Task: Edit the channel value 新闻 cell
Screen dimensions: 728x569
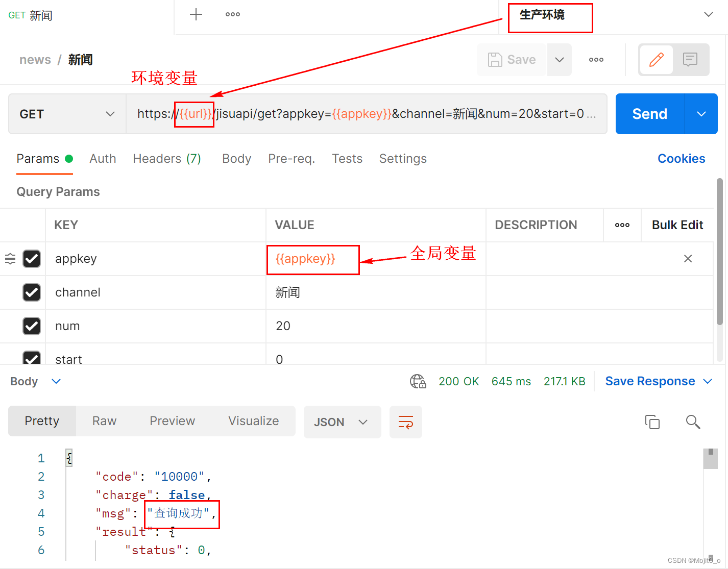Action: coord(376,292)
